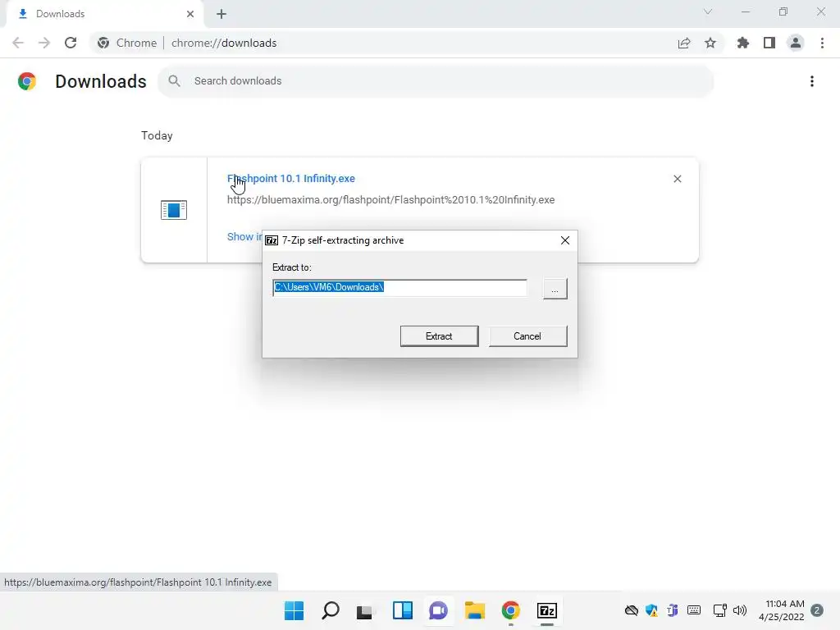Switch to Chrome on the taskbar
The image size is (840, 630).
point(511,610)
